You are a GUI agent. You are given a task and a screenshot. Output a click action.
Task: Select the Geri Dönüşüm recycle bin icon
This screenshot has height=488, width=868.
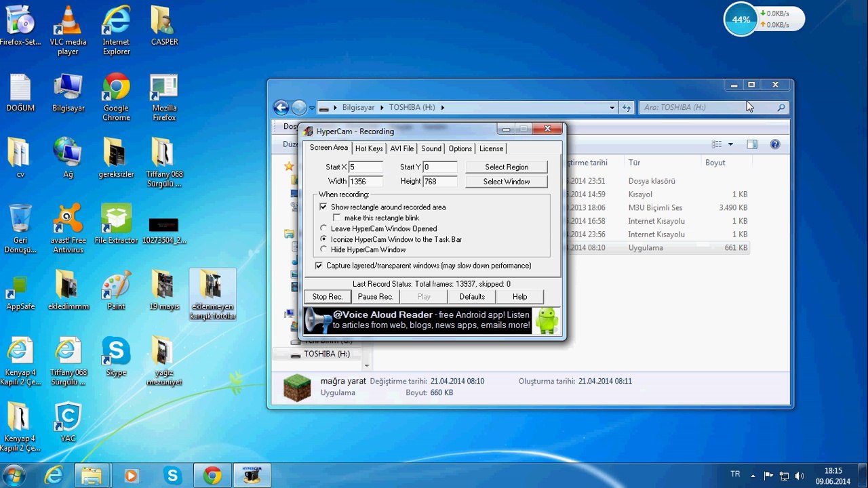coord(20,228)
